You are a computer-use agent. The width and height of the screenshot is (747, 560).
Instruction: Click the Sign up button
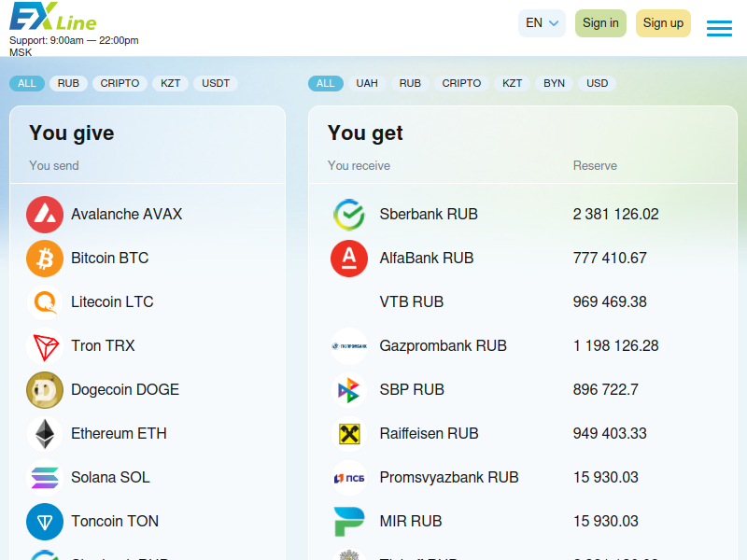tap(663, 22)
